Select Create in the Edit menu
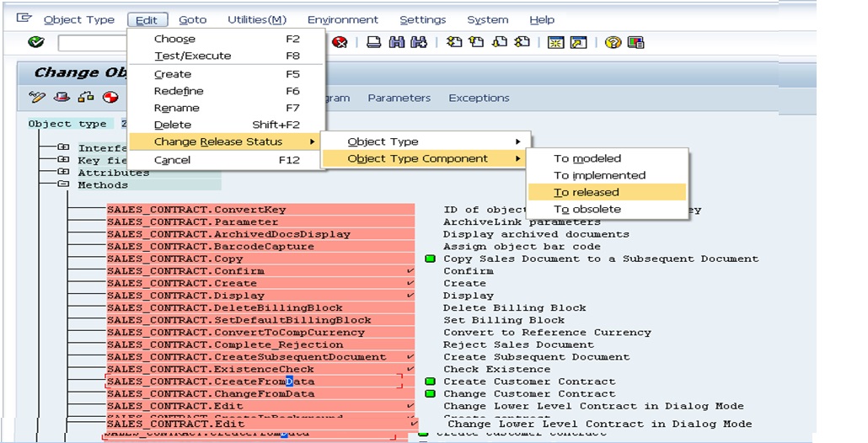 tap(227, 74)
